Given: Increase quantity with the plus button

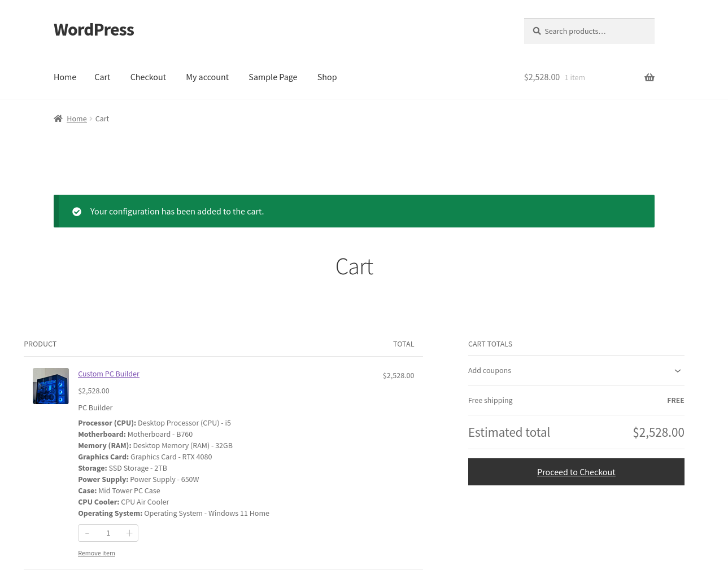Looking at the screenshot, I should click(x=129, y=533).
